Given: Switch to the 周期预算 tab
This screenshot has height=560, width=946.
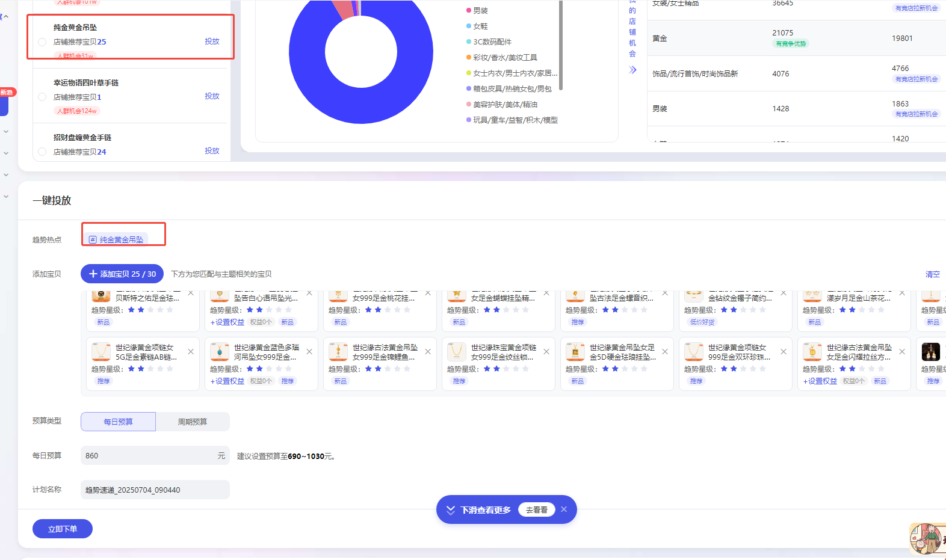Looking at the screenshot, I should [x=193, y=422].
